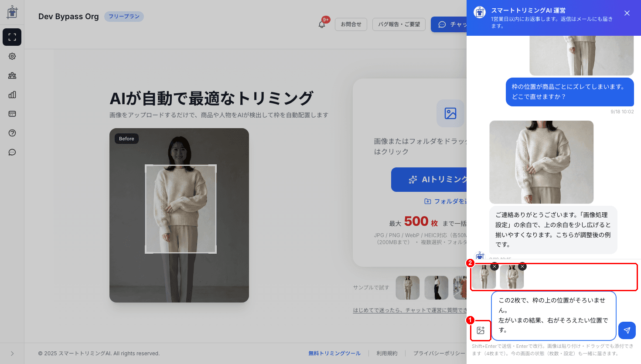Open the team members sidebar icon
Screen dimensions: 641x364
click(x=12, y=75)
